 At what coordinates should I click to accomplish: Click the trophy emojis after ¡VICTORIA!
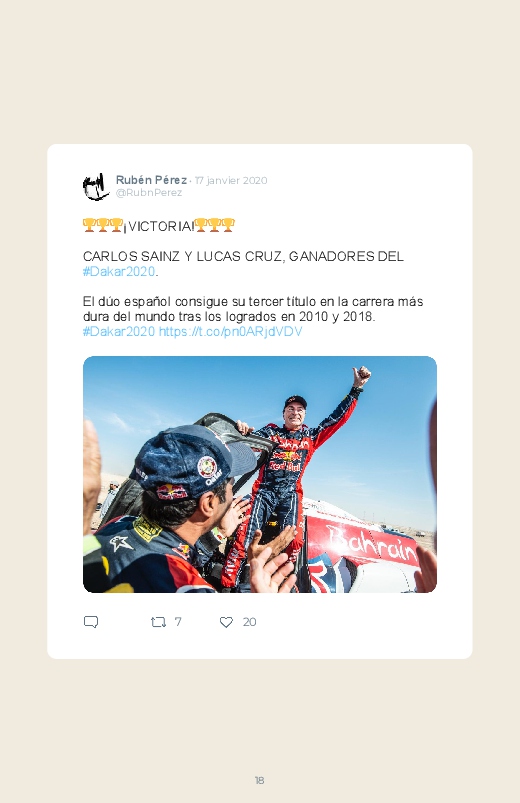215,225
